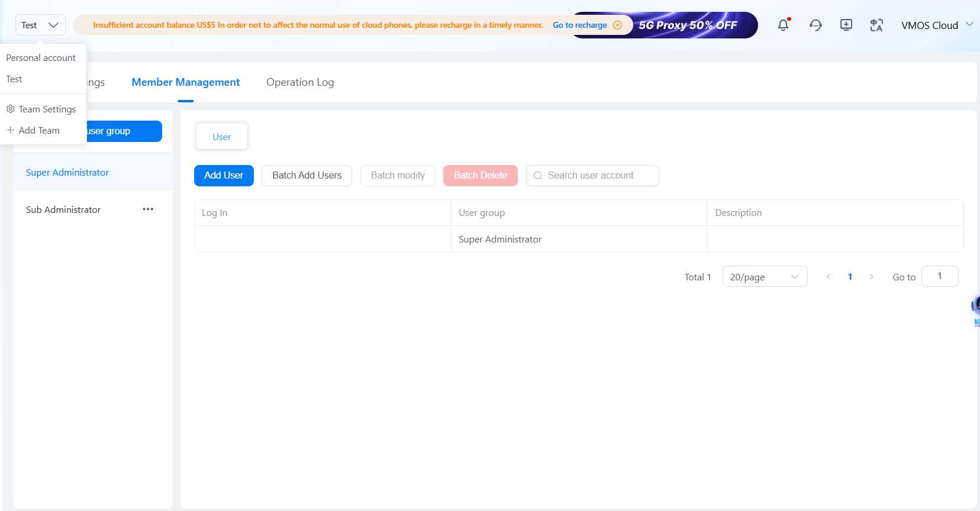Viewport: 980px width, 511px height.
Task: Expand the VMOS Cloud account menu
Action: [937, 25]
